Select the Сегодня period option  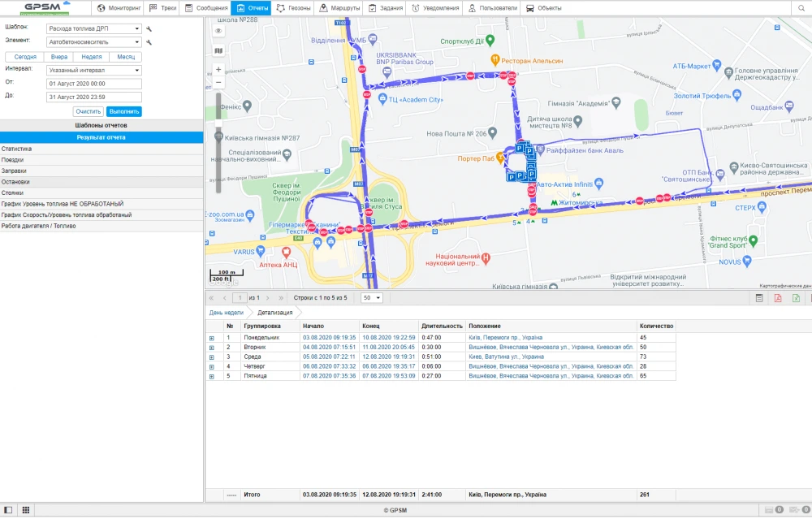25,57
